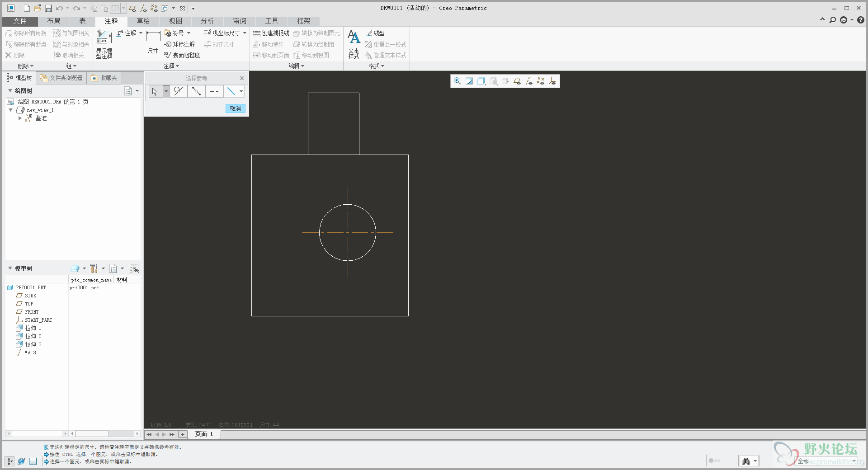The width and height of the screenshot is (868, 470).
Task: Click the Repaint icon in graphics toolbar
Action: 469,81
